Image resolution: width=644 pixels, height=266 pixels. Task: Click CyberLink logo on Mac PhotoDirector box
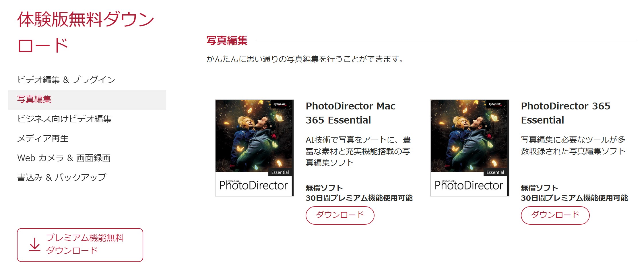280,104
